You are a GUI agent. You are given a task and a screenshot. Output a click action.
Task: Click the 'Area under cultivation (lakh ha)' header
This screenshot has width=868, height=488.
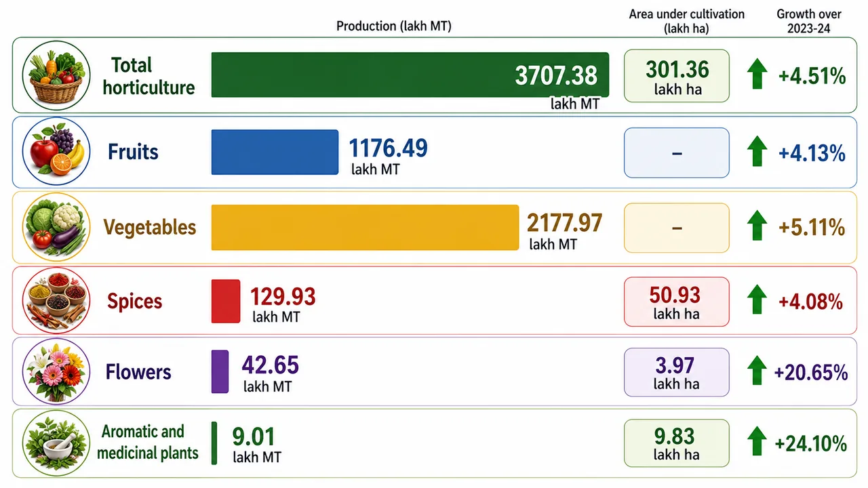687,21
